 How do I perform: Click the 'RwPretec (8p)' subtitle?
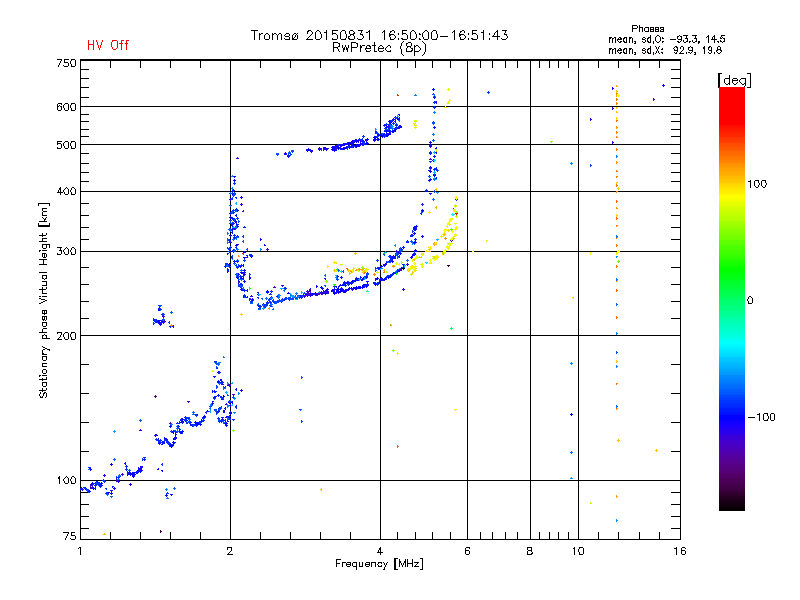(x=379, y=48)
